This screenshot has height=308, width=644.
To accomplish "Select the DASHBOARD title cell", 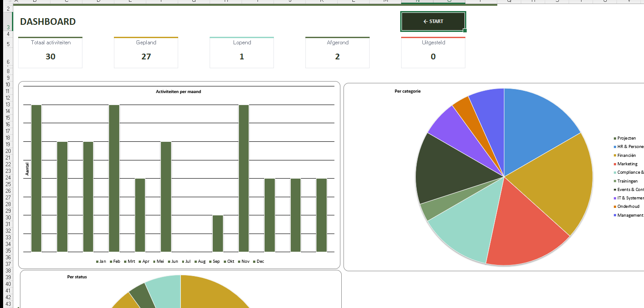I will click(48, 22).
